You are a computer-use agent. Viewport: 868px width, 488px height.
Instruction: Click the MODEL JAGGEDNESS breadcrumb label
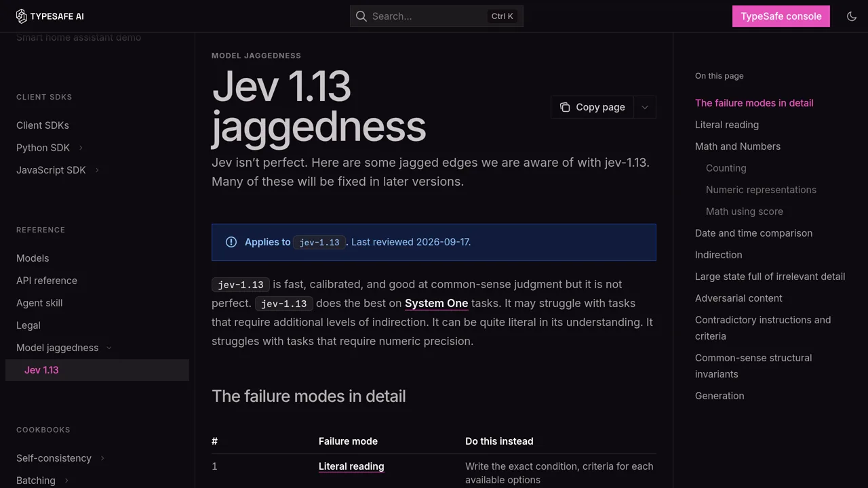(x=256, y=56)
